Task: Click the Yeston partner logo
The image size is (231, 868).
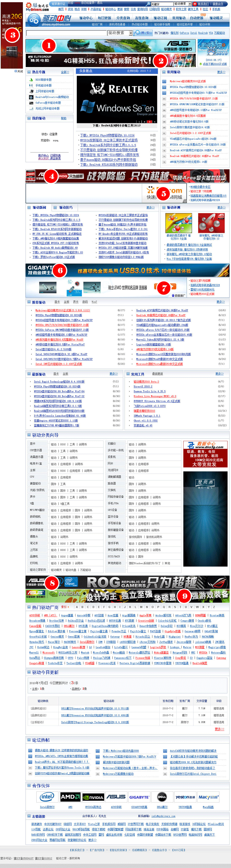Action: point(185,797)
